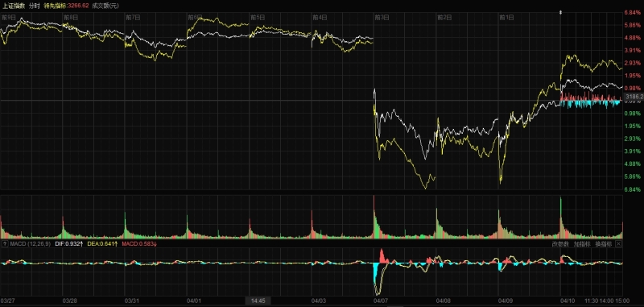Image resolution: width=644 pixels, height=307 pixels.
Task: Click the small marker above 04/10 session
Action: (561, 12)
